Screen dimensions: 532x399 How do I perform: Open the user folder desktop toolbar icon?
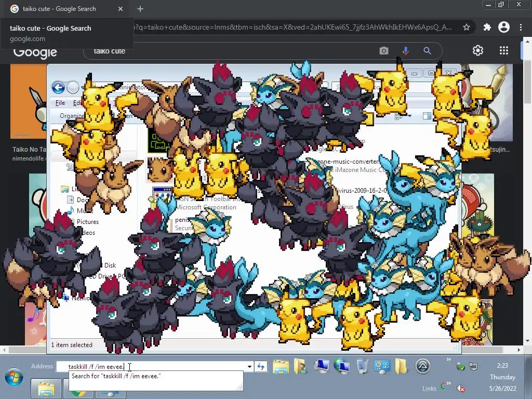(x=300, y=366)
